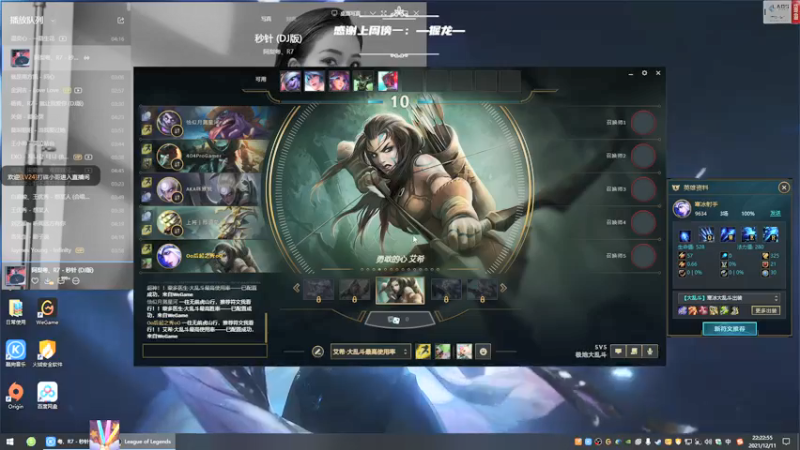The width and height of the screenshot is (800, 450).
Task: View Ashe Q skill icon
Action: (x=706, y=235)
